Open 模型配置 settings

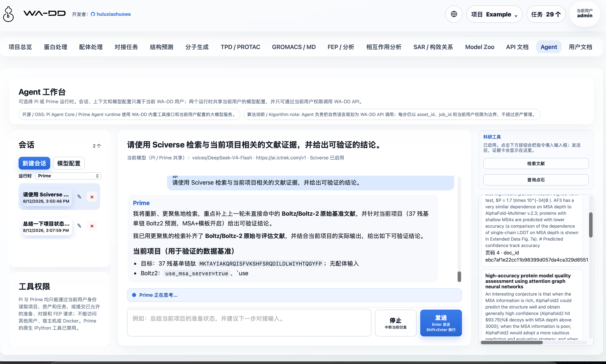(x=69, y=163)
